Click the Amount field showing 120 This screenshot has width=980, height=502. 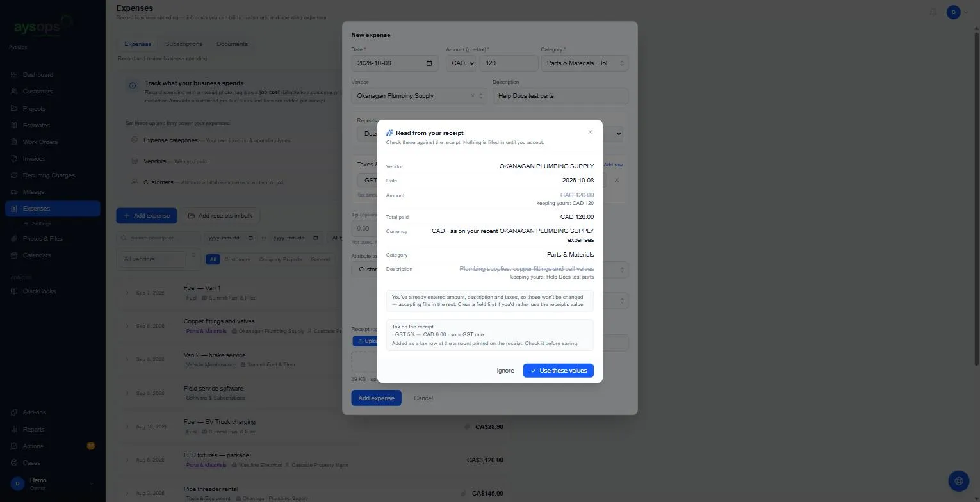[509, 63]
